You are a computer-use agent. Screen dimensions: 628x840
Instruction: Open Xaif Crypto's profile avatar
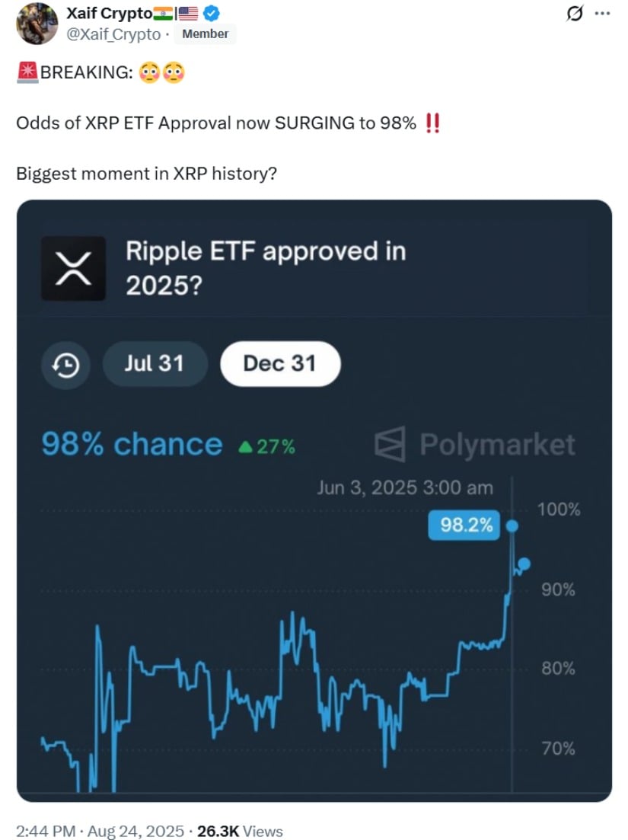tap(37, 24)
